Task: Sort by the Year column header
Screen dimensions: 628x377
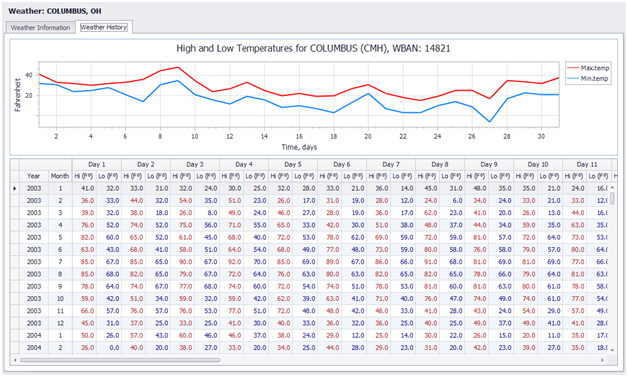Action: point(34,176)
